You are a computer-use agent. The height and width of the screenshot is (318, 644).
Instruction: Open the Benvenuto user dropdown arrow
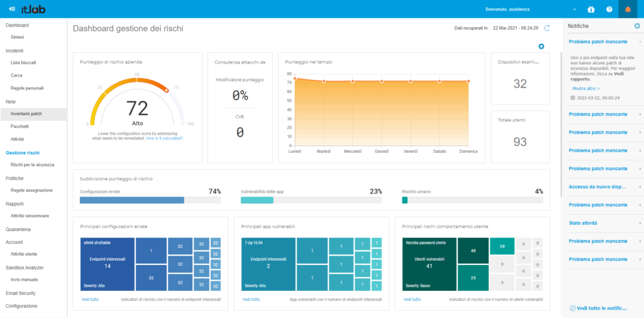pyautogui.click(x=574, y=9)
